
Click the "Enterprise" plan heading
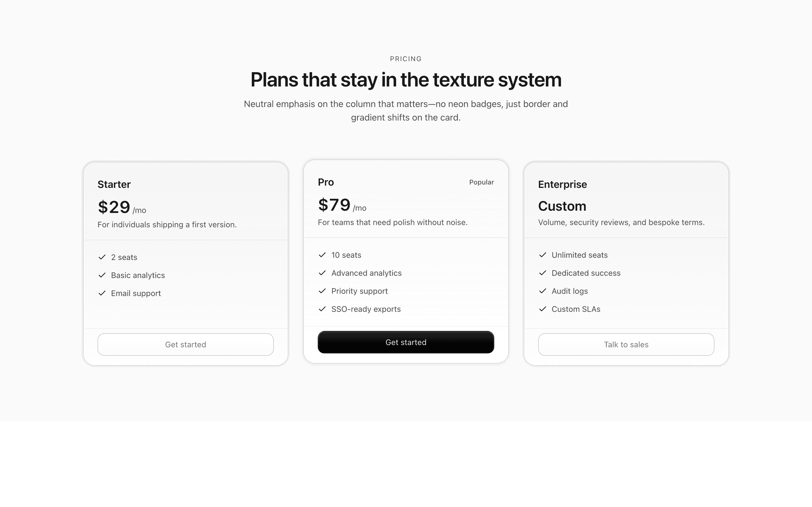562,184
